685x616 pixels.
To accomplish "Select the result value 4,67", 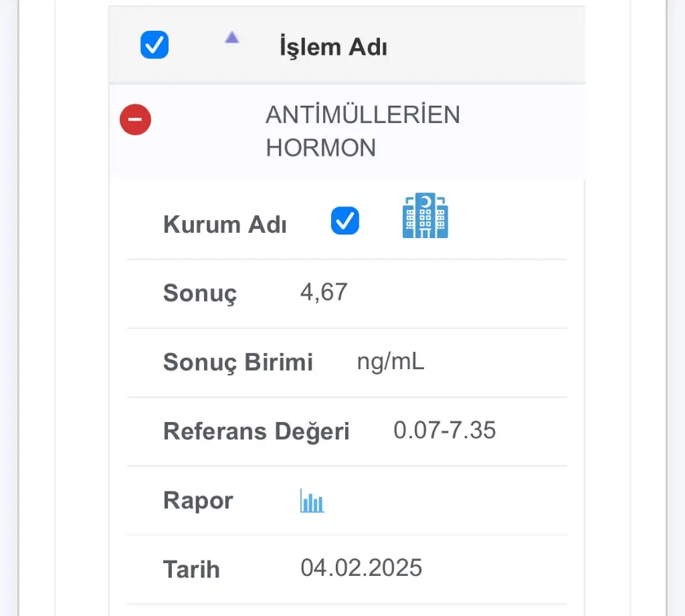I will (324, 292).
